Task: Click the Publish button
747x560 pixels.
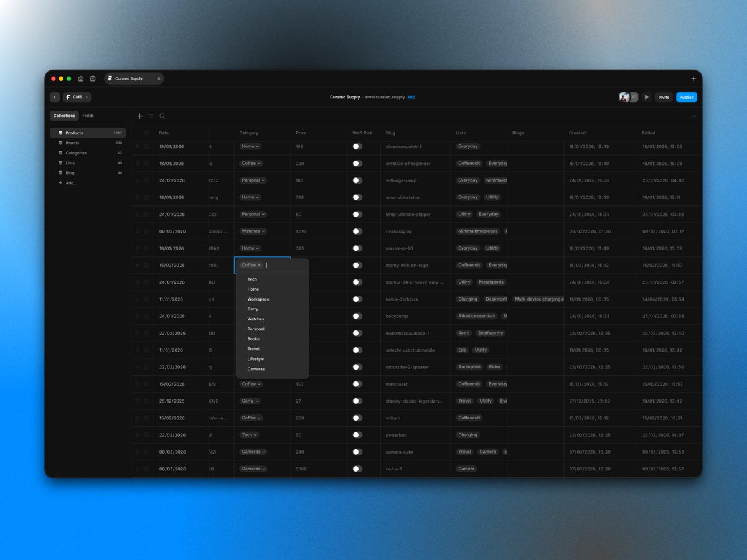Action: click(x=687, y=97)
